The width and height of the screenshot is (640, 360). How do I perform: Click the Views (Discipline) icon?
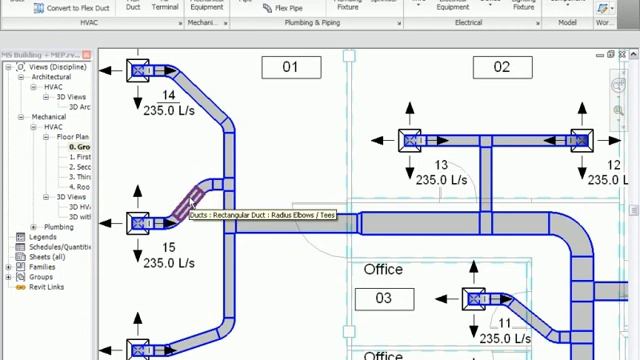[x=21, y=67]
